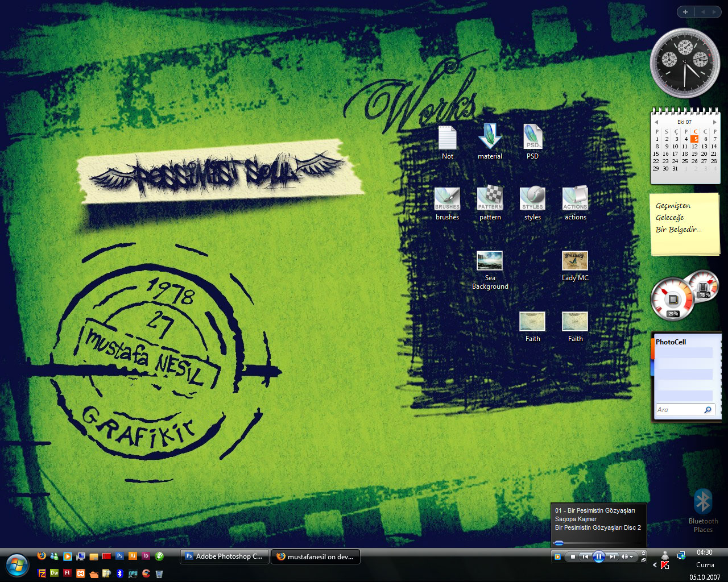Restore Media Player from the mini toolbar
Screen dimensions: 728x582
(x=643, y=560)
